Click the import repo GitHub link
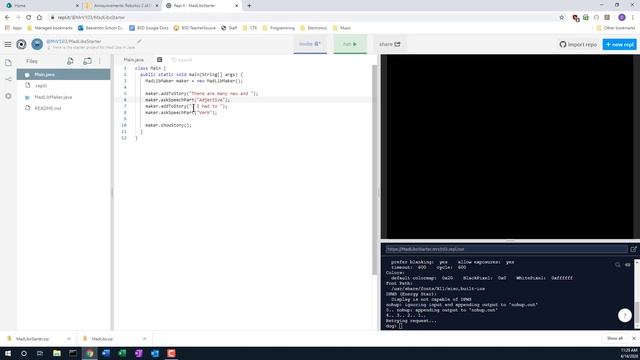Image resolution: width=640 pixels, height=360 pixels. click(x=578, y=44)
